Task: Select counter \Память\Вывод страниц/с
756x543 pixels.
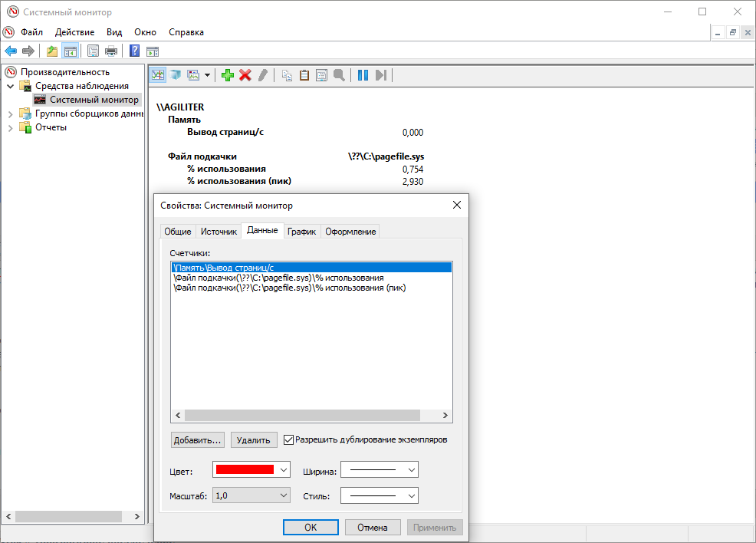Action: 311,268
